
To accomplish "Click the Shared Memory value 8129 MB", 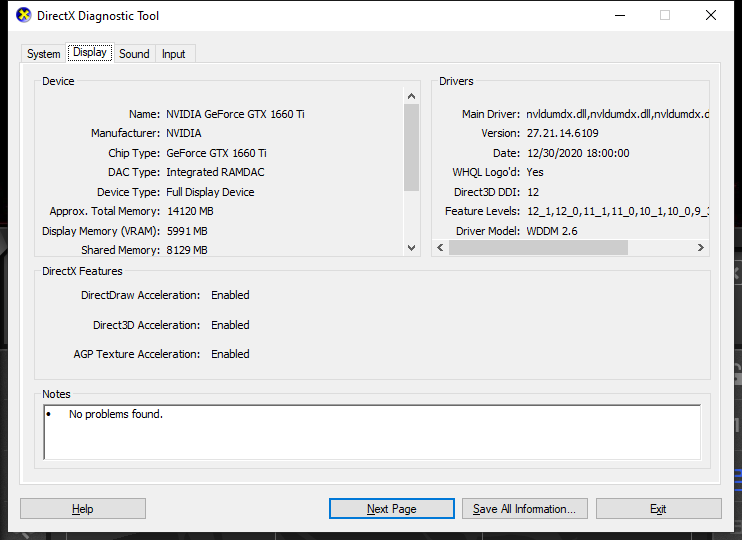I will pyautogui.click(x=187, y=250).
